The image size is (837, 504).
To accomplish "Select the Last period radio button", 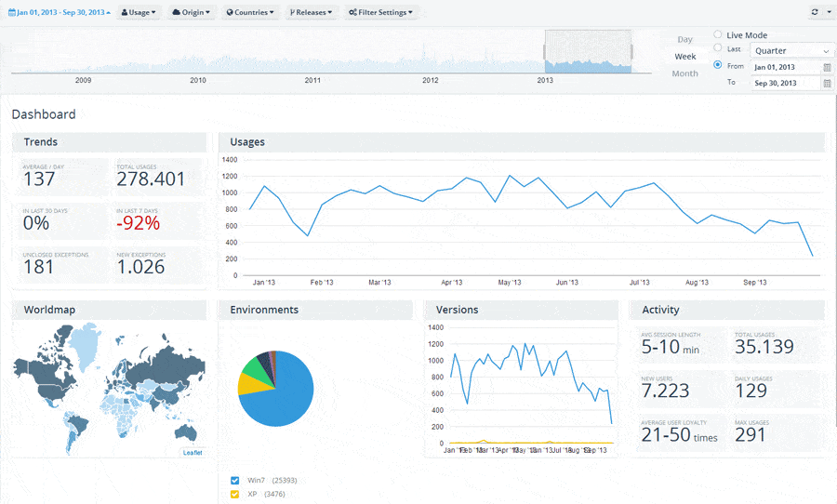I will (x=717, y=47).
